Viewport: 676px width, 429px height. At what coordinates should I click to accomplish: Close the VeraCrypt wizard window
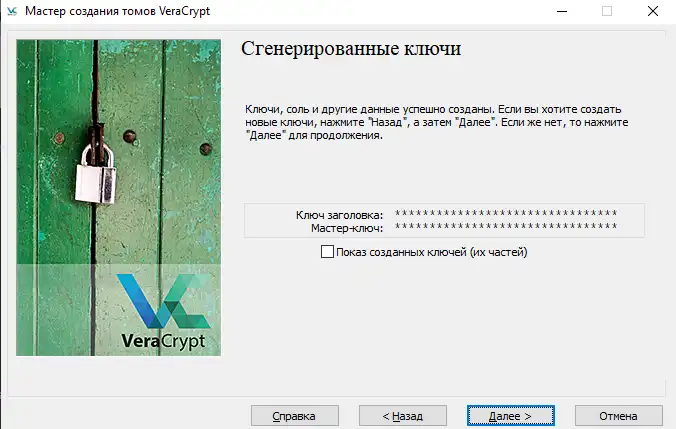click(652, 11)
